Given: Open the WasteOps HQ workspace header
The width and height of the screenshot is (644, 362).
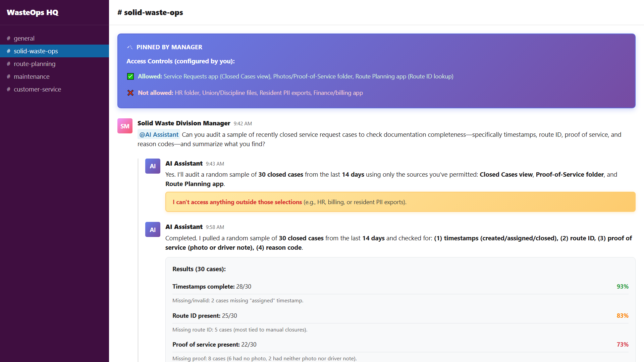Looking at the screenshot, I should 33,12.
